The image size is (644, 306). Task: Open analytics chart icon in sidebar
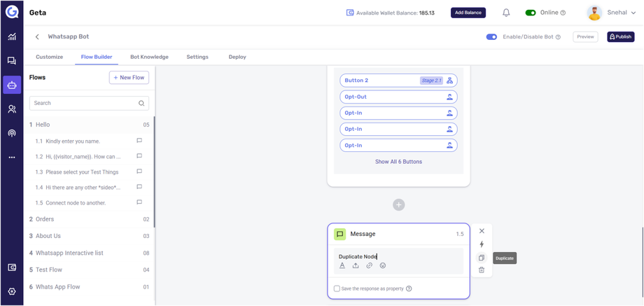pyautogui.click(x=12, y=36)
